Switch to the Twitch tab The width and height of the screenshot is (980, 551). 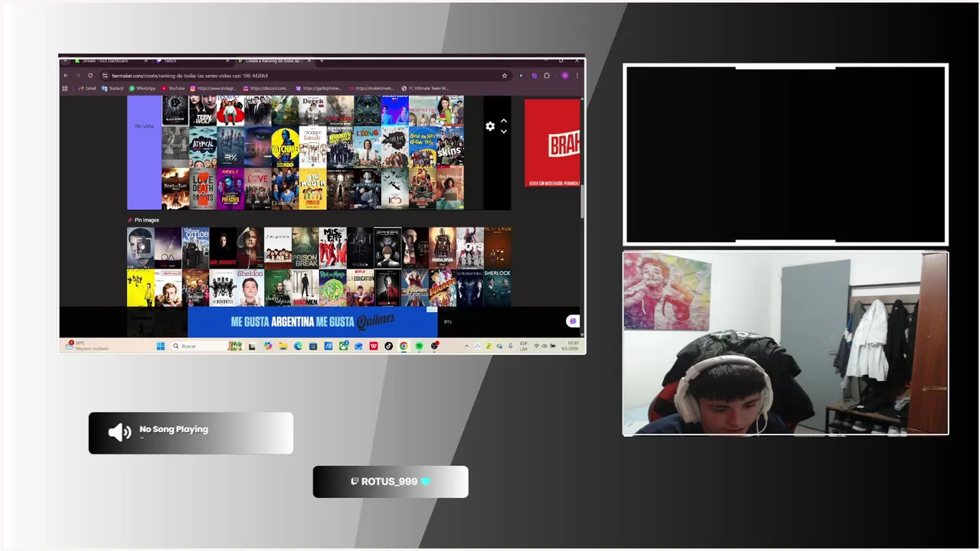click(x=193, y=60)
